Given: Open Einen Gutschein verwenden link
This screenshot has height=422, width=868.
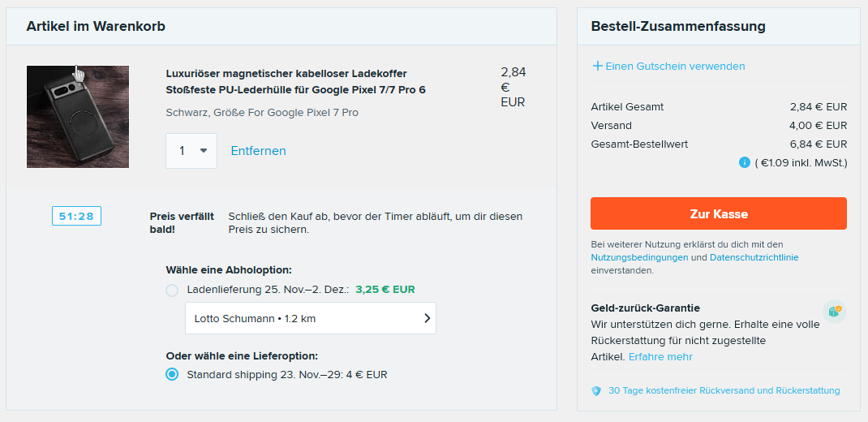Looking at the screenshot, I should coord(675,66).
